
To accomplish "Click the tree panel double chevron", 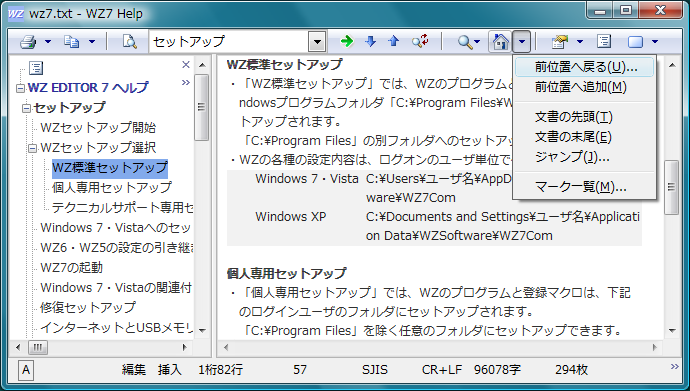I will point(186,82).
